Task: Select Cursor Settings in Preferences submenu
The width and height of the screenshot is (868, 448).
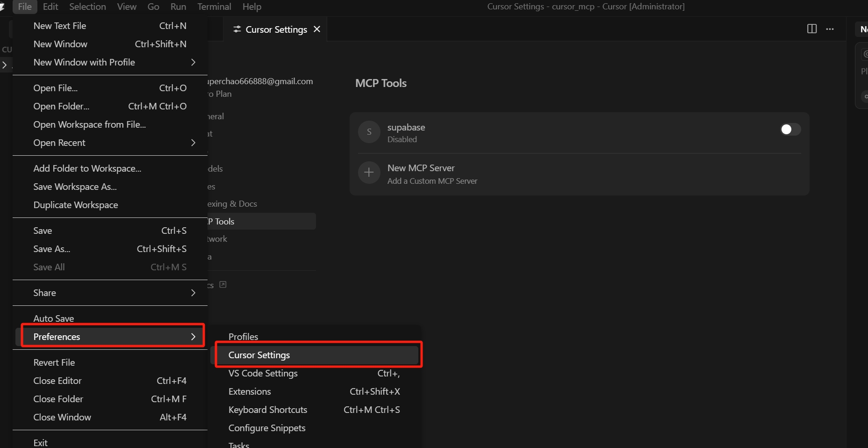Action: (315, 355)
